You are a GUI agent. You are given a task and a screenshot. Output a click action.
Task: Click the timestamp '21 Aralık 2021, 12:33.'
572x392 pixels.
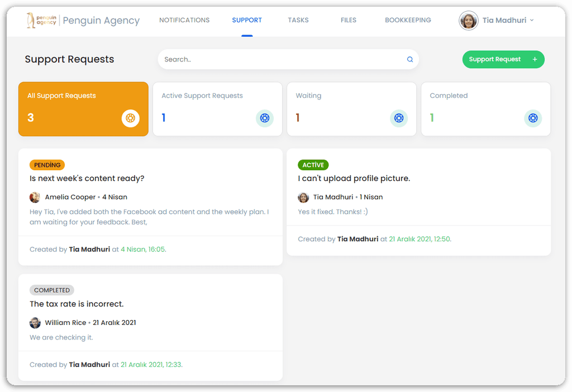pos(152,365)
